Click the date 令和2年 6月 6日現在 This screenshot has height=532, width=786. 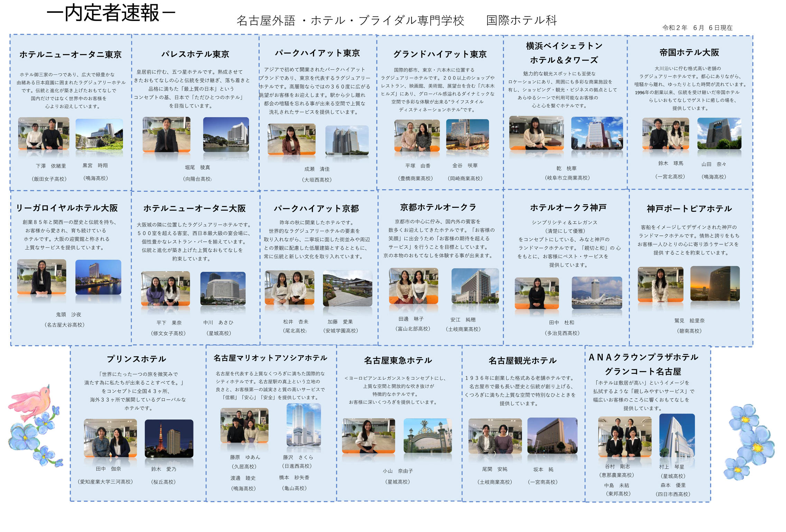pyautogui.click(x=697, y=28)
